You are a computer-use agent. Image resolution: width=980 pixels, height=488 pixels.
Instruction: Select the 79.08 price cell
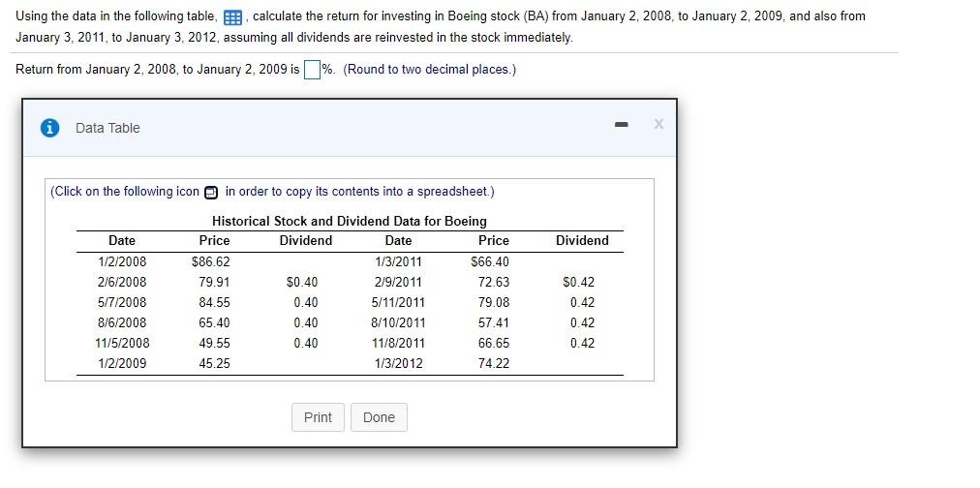494,302
